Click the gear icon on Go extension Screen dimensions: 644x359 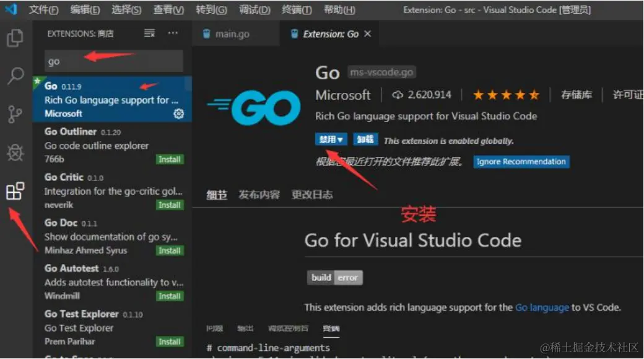click(x=179, y=113)
